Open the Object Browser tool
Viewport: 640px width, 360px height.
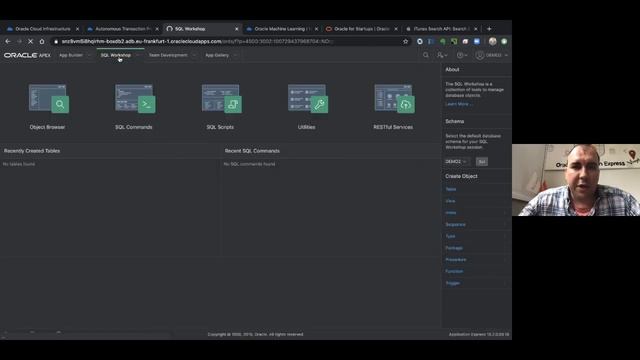click(47, 107)
